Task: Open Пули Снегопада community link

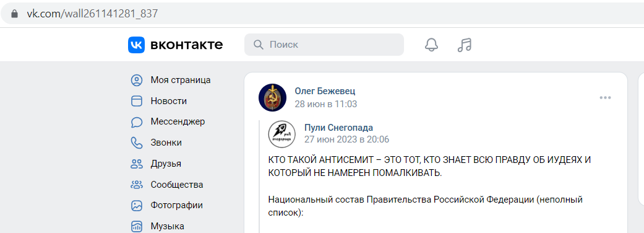Action: point(338,128)
